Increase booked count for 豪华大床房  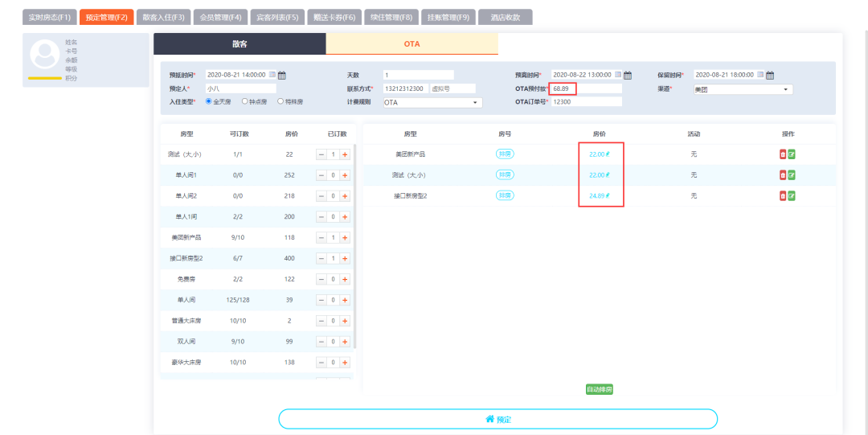(x=345, y=363)
